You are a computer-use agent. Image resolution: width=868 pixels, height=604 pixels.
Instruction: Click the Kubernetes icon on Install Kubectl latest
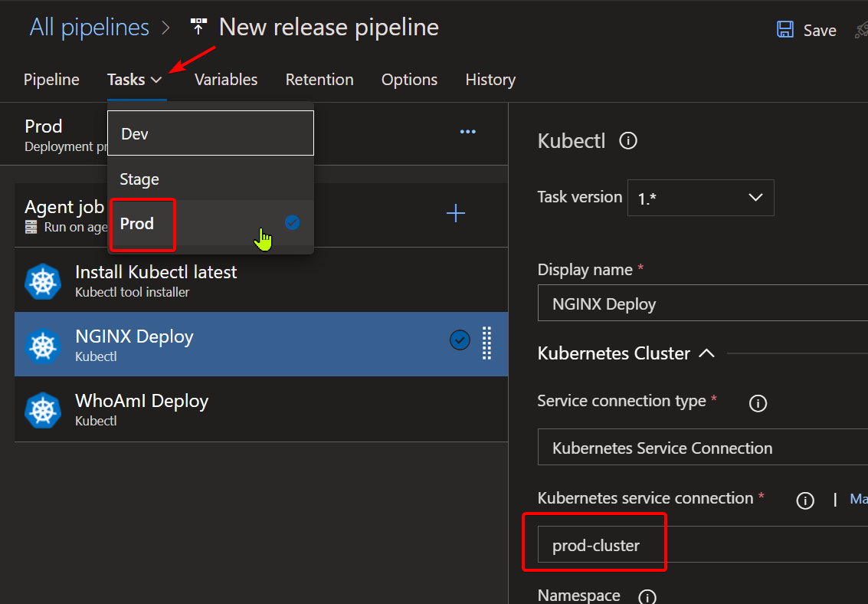coord(43,281)
